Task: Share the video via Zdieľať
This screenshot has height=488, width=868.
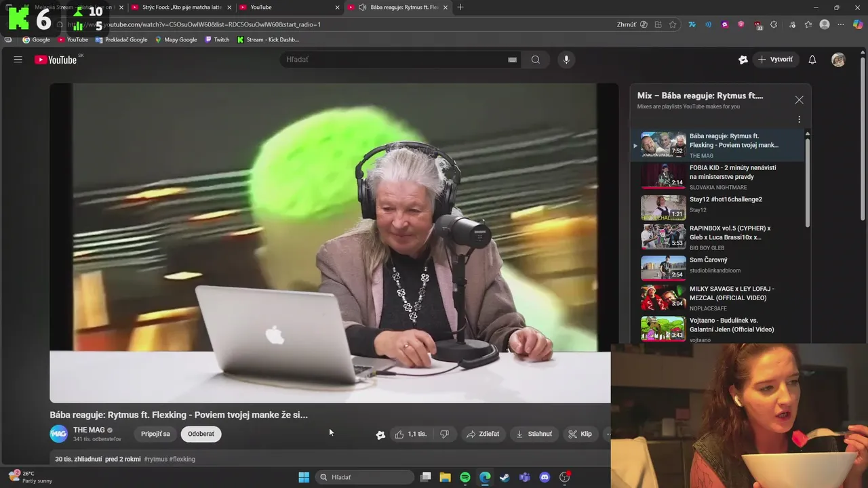Action: coord(483,434)
